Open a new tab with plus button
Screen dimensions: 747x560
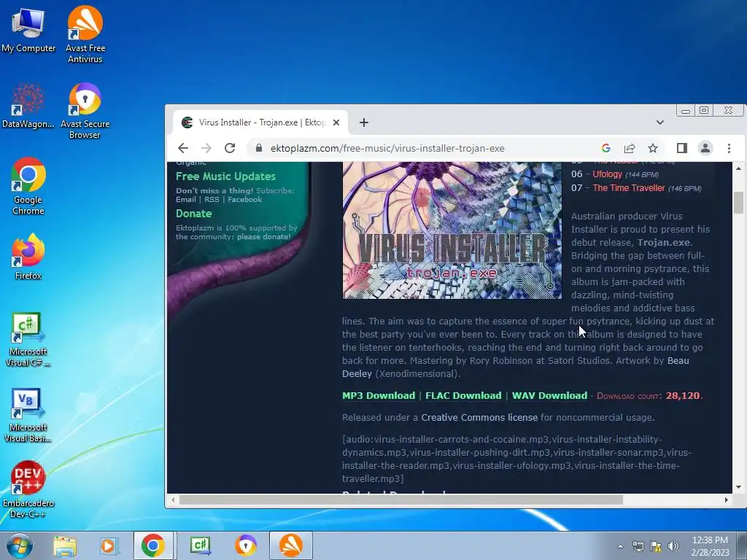tap(364, 122)
